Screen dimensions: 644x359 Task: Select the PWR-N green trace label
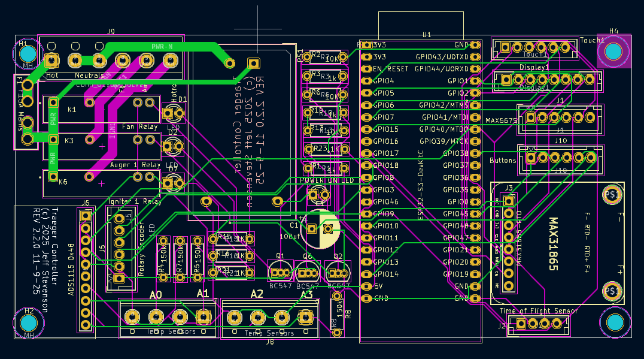(x=162, y=46)
